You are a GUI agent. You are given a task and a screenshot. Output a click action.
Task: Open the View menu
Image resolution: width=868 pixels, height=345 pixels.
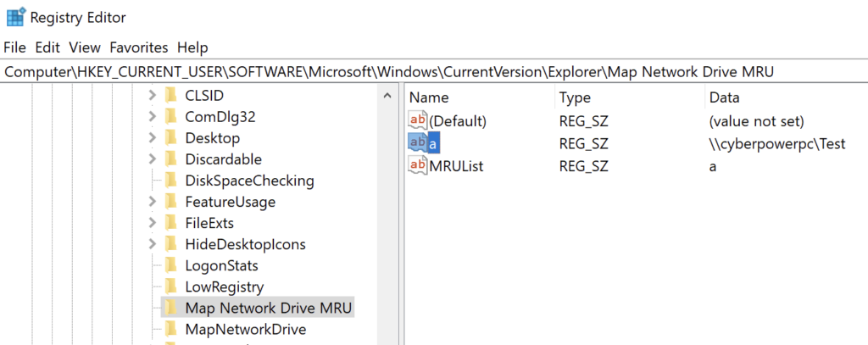[85, 47]
